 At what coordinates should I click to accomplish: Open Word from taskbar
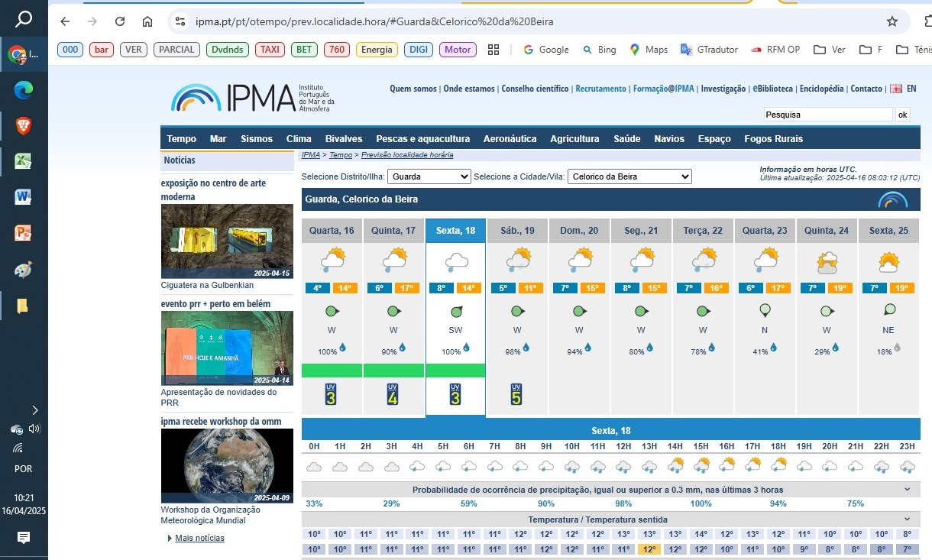23,197
